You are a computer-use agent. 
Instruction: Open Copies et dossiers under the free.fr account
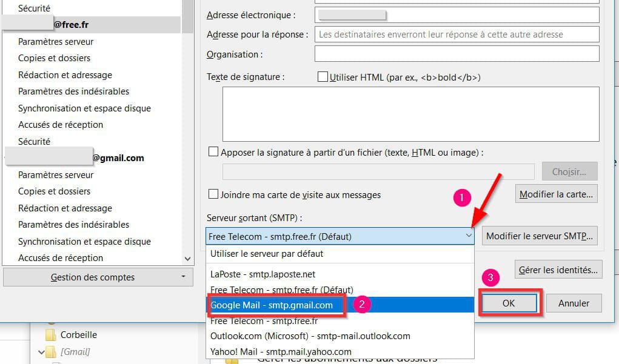[x=54, y=58]
